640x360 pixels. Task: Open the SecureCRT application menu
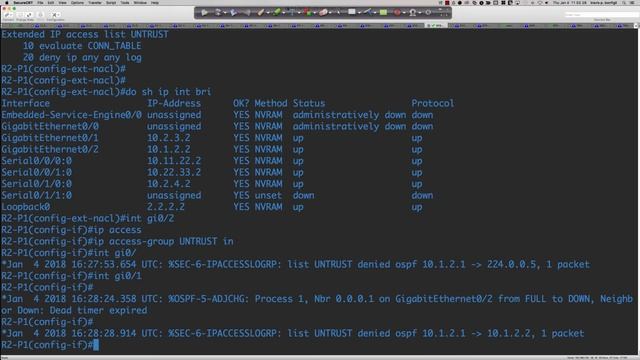[23, 3]
